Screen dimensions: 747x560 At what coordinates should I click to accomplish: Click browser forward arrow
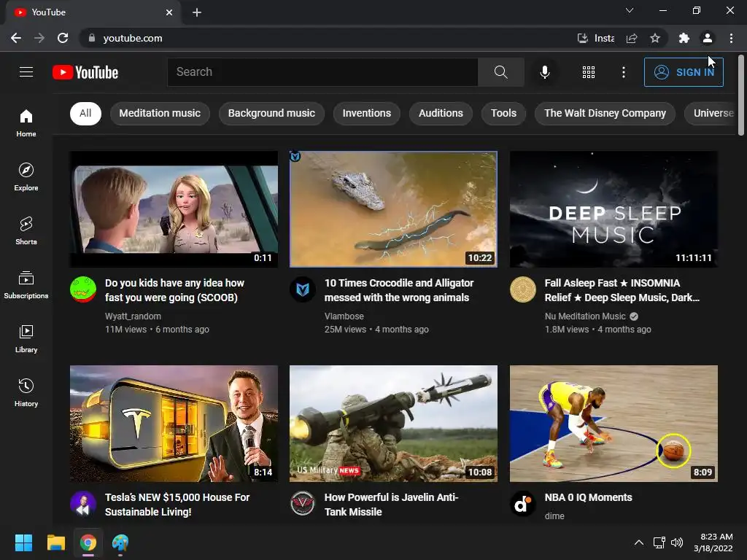tap(39, 38)
